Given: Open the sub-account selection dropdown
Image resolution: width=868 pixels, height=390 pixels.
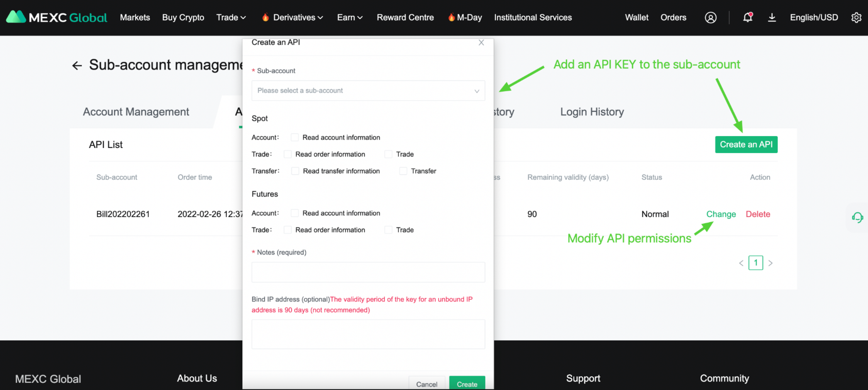Looking at the screenshot, I should pyautogui.click(x=368, y=91).
